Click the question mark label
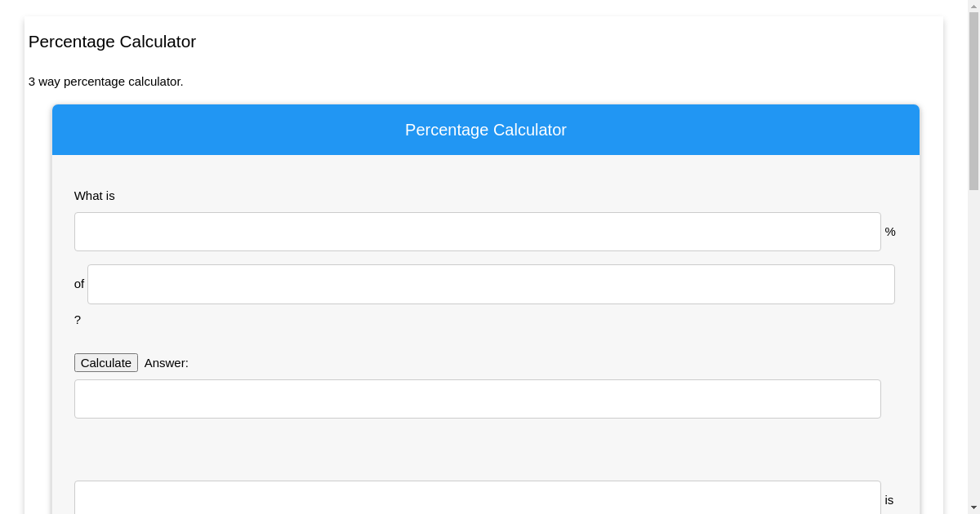The width and height of the screenshot is (980, 514). (78, 320)
